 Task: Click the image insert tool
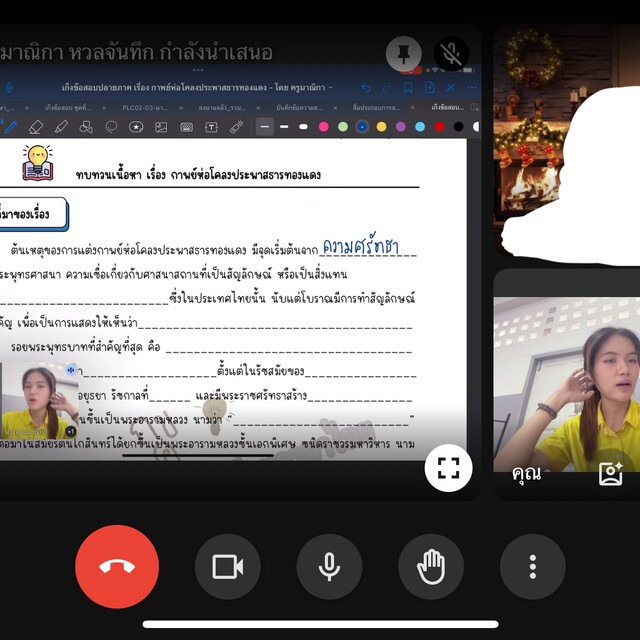pyautogui.click(x=161, y=127)
